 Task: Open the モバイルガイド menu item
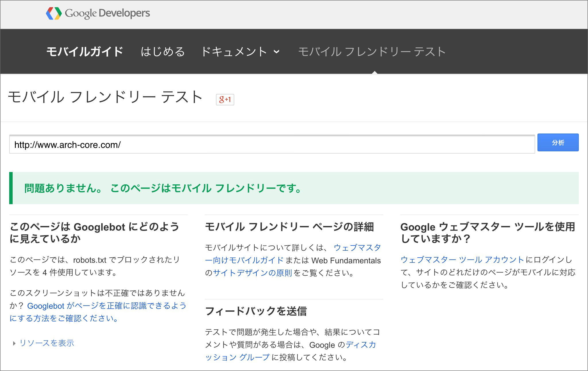(85, 52)
